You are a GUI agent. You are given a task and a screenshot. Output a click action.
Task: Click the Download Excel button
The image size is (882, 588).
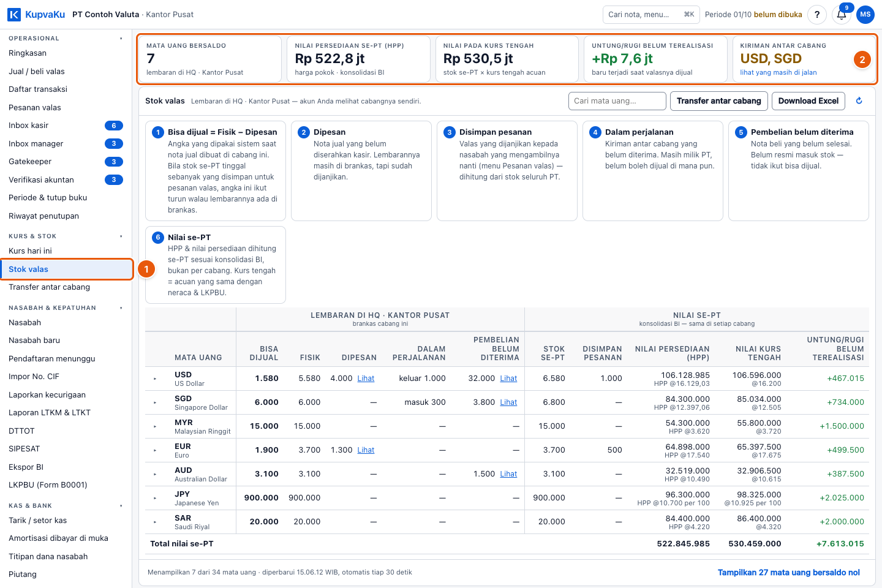point(809,100)
